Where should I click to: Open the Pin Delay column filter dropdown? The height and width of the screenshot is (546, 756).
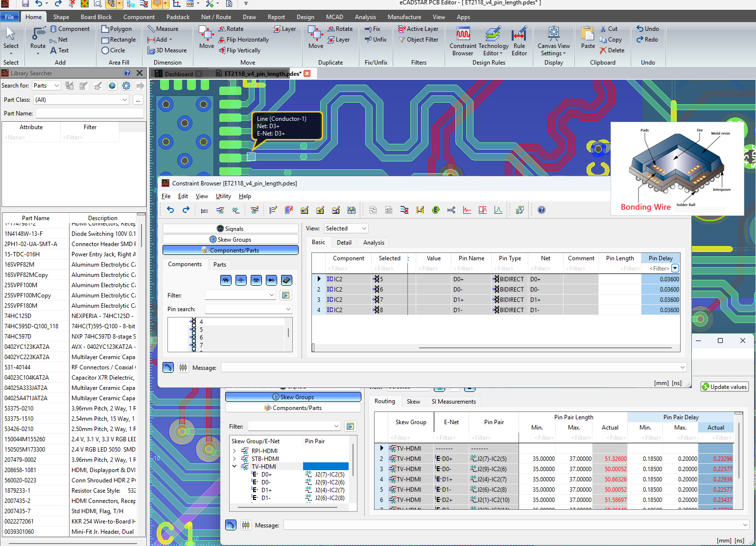click(675, 268)
